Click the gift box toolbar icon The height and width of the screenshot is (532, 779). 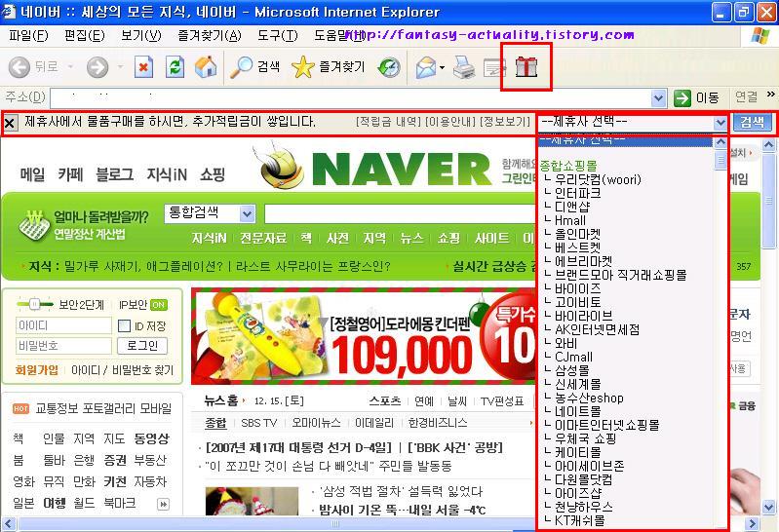[526, 67]
